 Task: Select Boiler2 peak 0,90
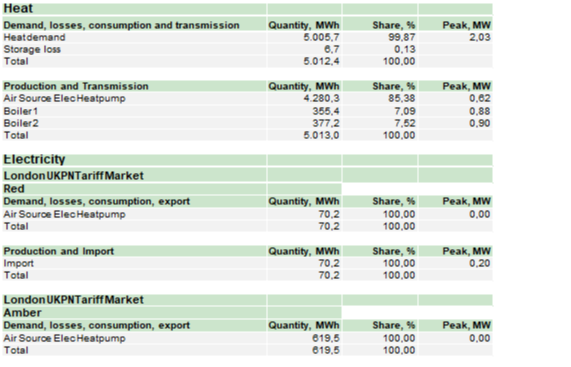(x=480, y=123)
